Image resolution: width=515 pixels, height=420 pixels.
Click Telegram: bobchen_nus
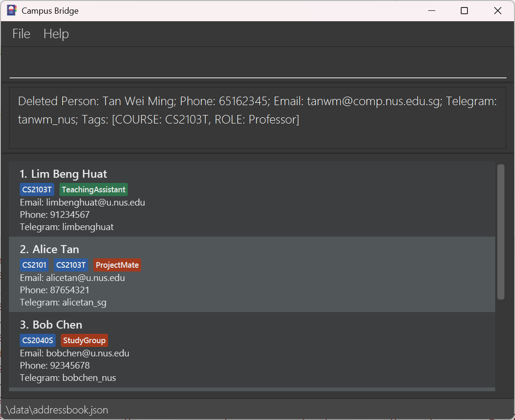[x=68, y=378]
